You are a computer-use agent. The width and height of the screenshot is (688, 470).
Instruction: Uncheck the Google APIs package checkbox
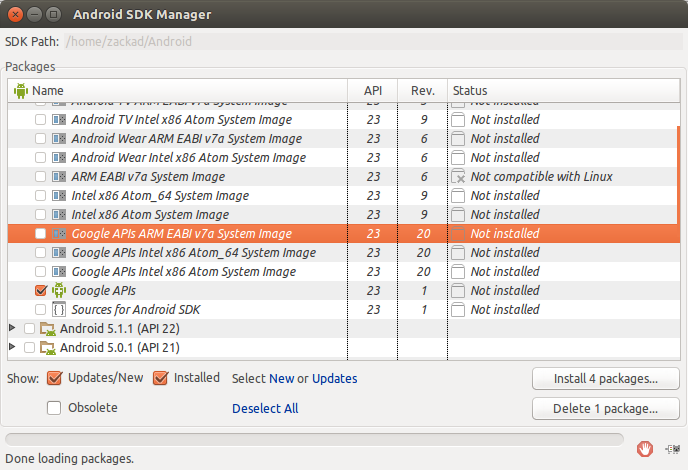click(40, 290)
